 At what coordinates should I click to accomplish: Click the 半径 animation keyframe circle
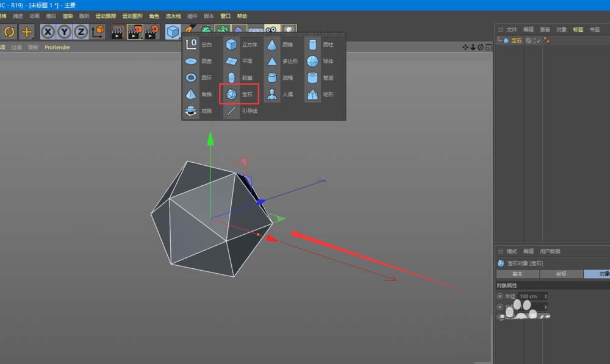click(501, 296)
